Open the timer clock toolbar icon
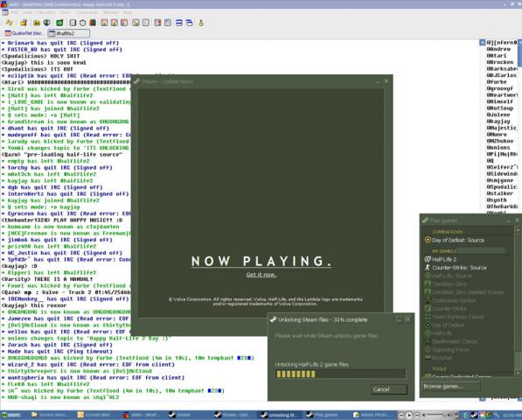The image size is (522, 420). pos(82,23)
